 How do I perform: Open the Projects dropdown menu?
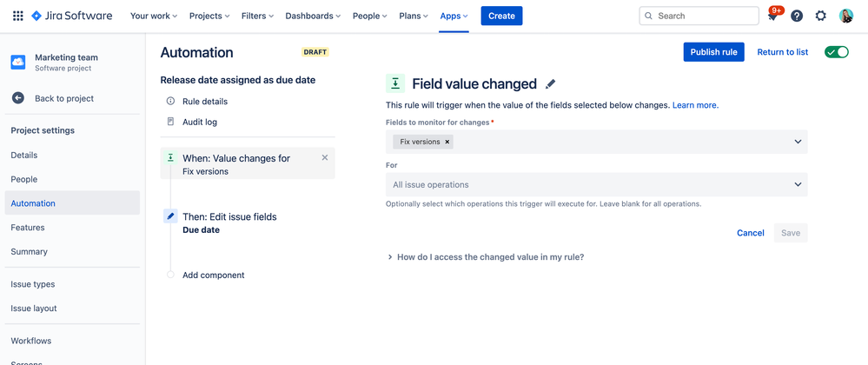tap(209, 16)
